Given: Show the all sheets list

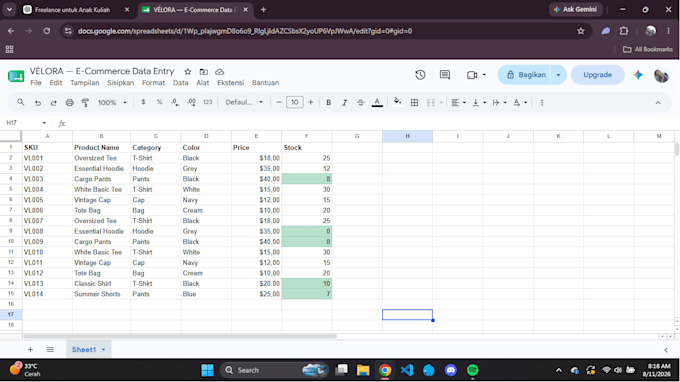Looking at the screenshot, I should (50, 349).
